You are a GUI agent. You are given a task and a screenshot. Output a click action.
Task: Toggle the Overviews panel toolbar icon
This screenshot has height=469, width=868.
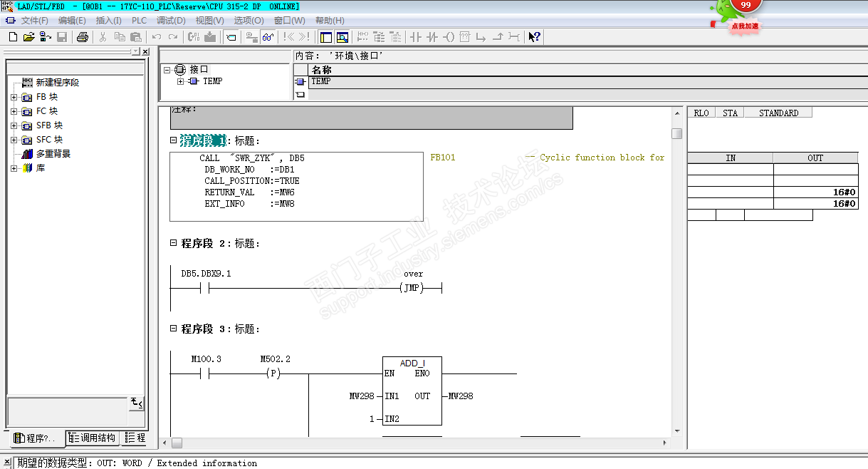[326, 37]
